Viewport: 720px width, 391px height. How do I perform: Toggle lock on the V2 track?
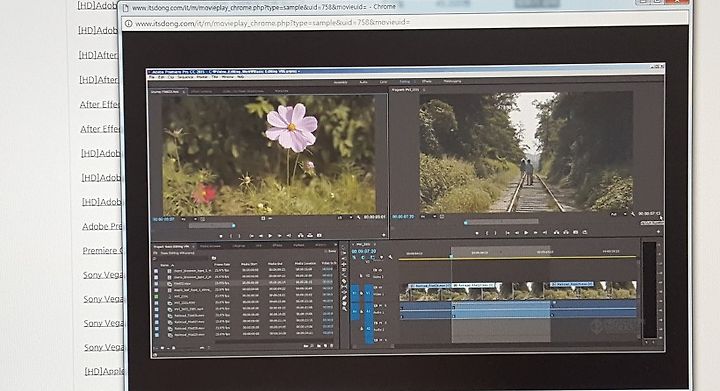361,276
